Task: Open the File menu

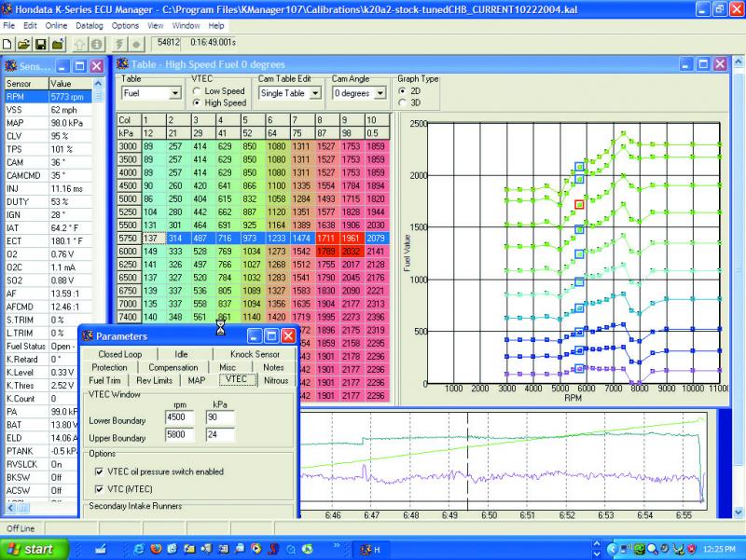Action: (9, 26)
